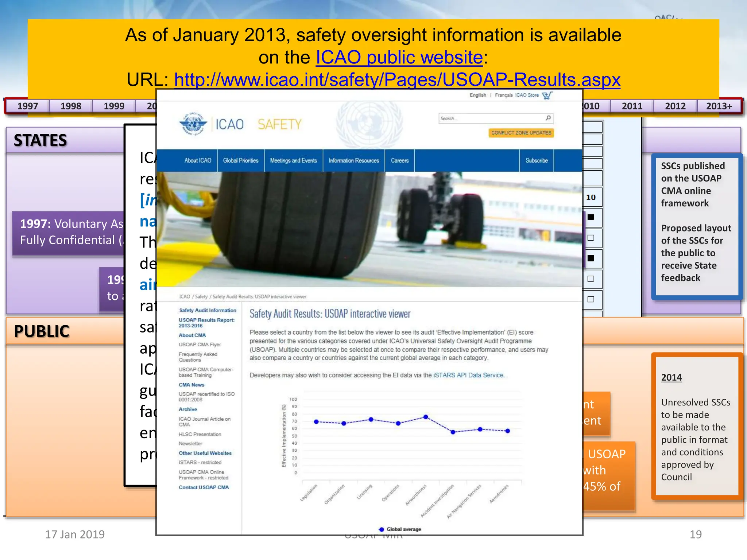Click the iSTARS API Data Service link

[x=468, y=375]
